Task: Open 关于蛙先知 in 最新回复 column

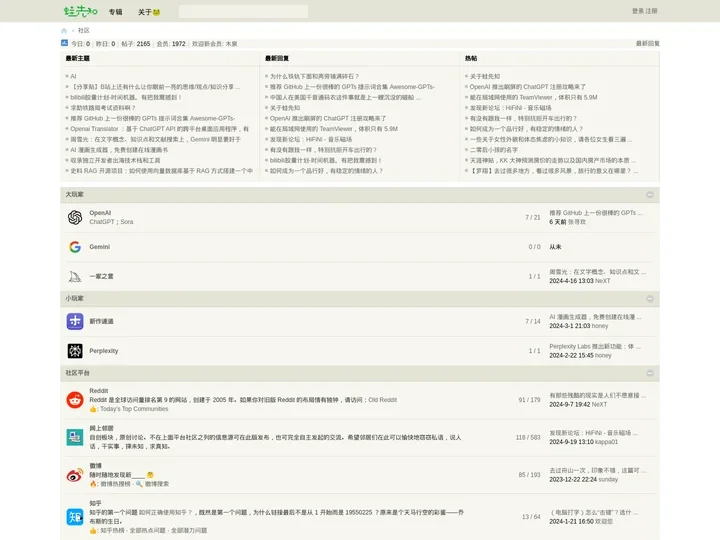Action: [x=285, y=108]
